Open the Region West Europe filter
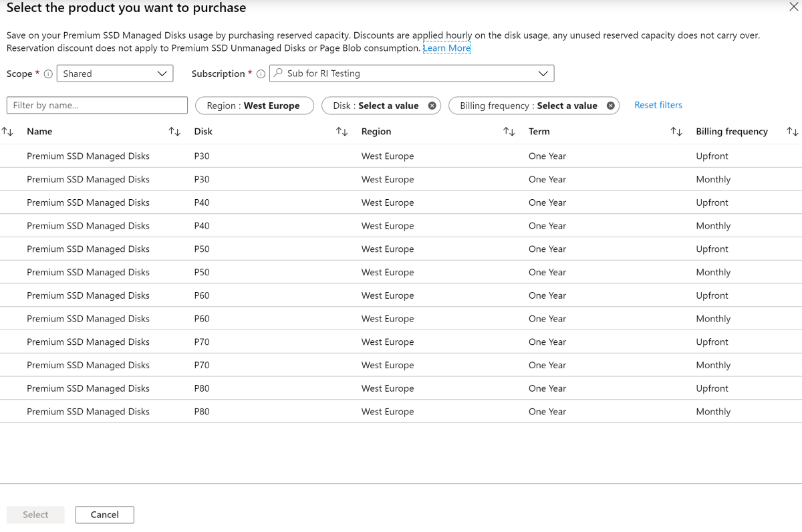802x532 pixels. click(254, 105)
